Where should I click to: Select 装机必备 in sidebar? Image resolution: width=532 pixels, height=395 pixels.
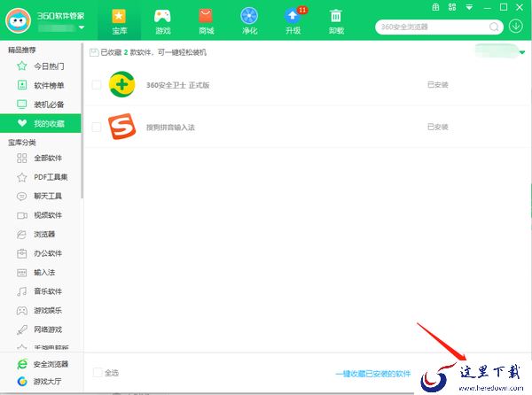point(41,105)
